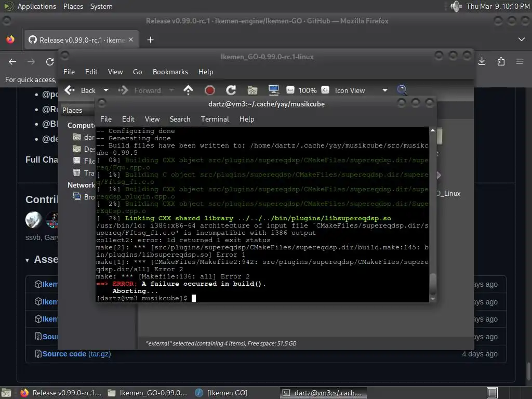Open terminal's View menu

point(152,119)
